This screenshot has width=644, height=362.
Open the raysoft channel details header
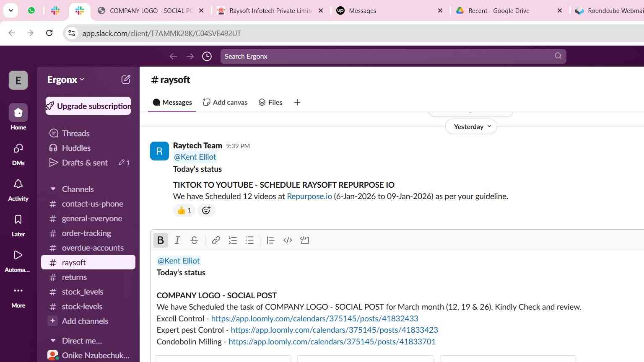pyautogui.click(x=170, y=80)
